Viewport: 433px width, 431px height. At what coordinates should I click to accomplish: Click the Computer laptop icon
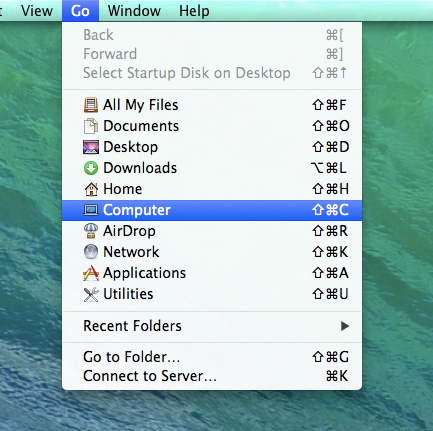pyautogui.click(x=91, y=210)
